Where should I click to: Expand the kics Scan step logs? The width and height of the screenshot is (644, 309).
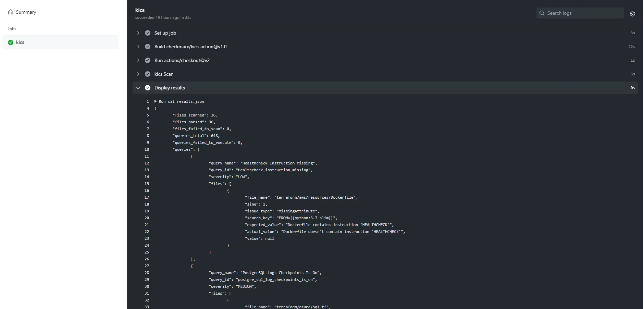pyautogui.click(x=138, y=74)
